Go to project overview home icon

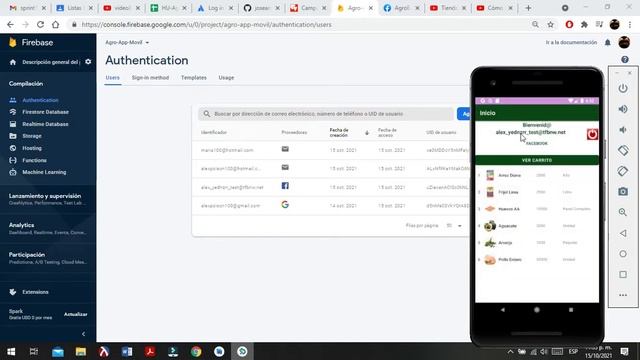click(x=13, y=62)
